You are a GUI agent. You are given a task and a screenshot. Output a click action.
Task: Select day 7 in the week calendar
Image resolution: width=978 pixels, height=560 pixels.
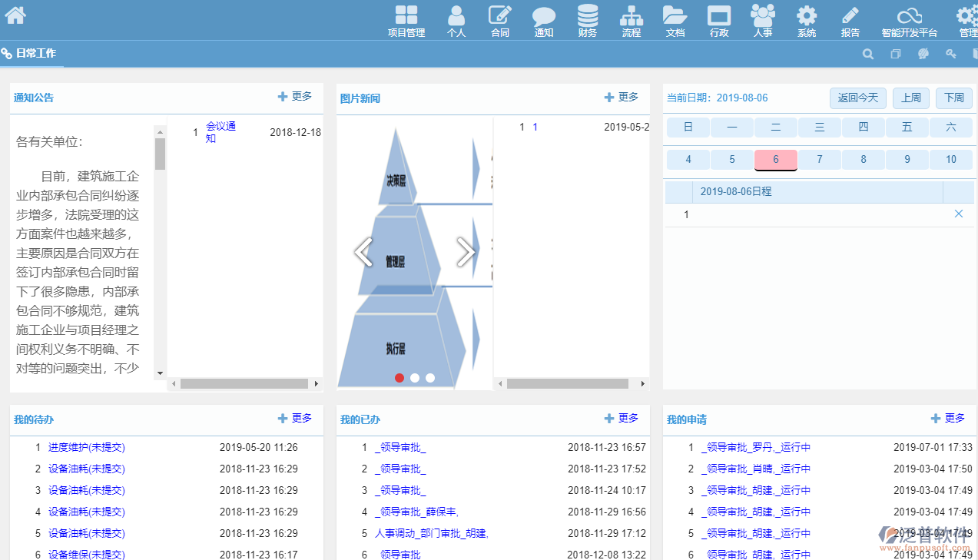tap(820, 159)
